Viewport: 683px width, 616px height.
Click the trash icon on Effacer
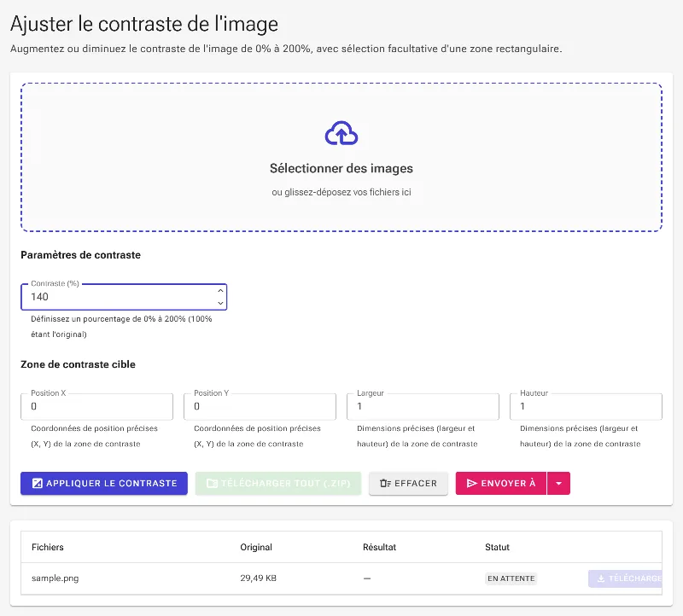tap(385, 483)
